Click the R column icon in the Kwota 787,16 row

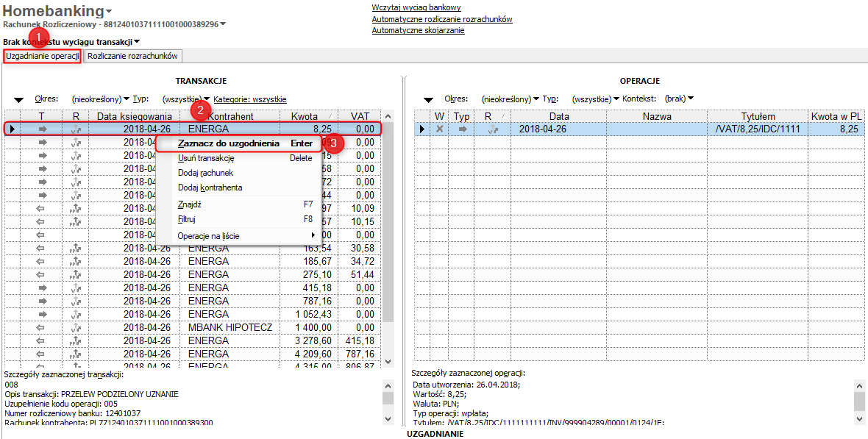pyautogui.click(x=77, y=301)
